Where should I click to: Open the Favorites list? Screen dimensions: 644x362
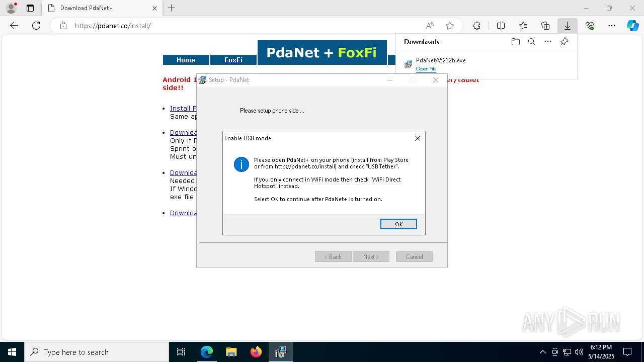[x=523, y=26]
